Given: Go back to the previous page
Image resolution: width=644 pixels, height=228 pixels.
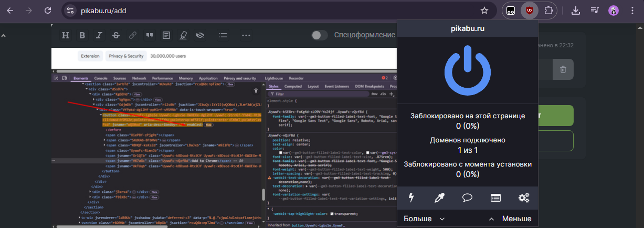Looking at the screenshot, I should pos(10,11).
